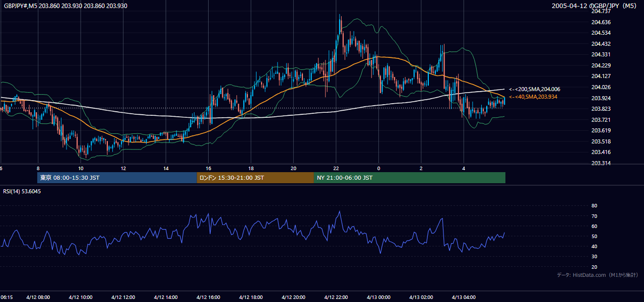Click hour label 20 under the price chart

click(x=293, y=168)
